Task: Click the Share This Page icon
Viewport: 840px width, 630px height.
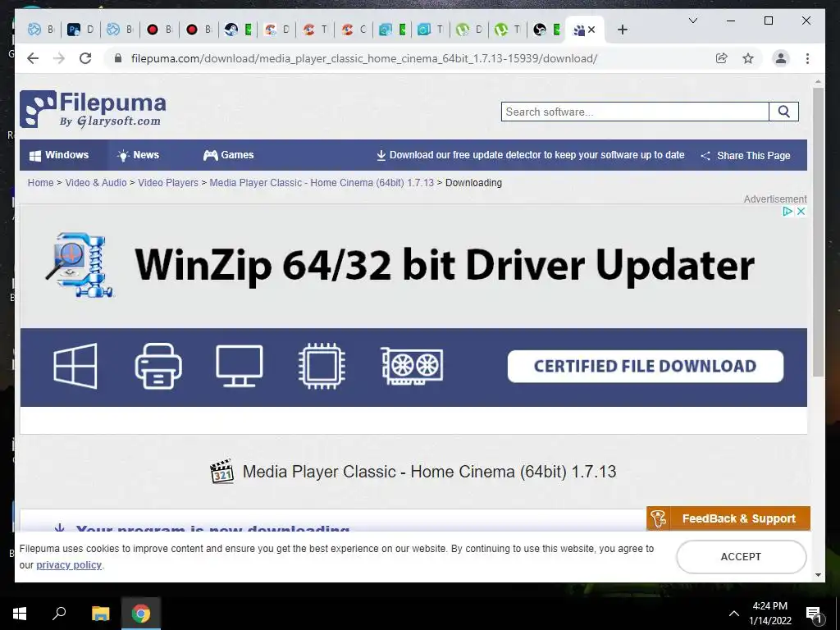Action: [x=705, y=155]
